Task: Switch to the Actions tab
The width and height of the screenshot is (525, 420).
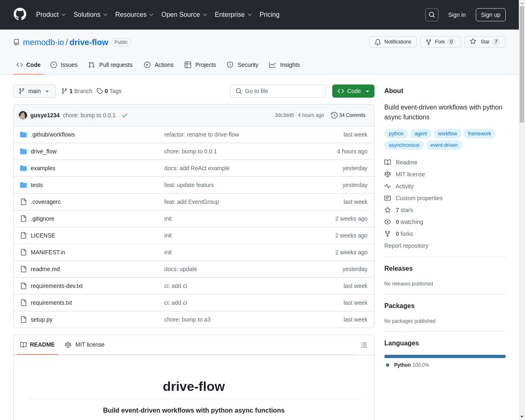Action: pyautogui.click(x=159, y=65)
